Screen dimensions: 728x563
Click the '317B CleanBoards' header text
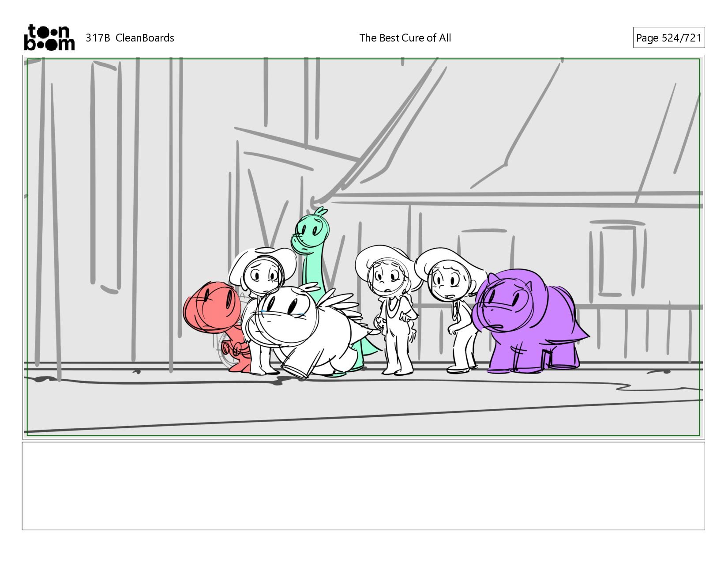coord(130,38)
